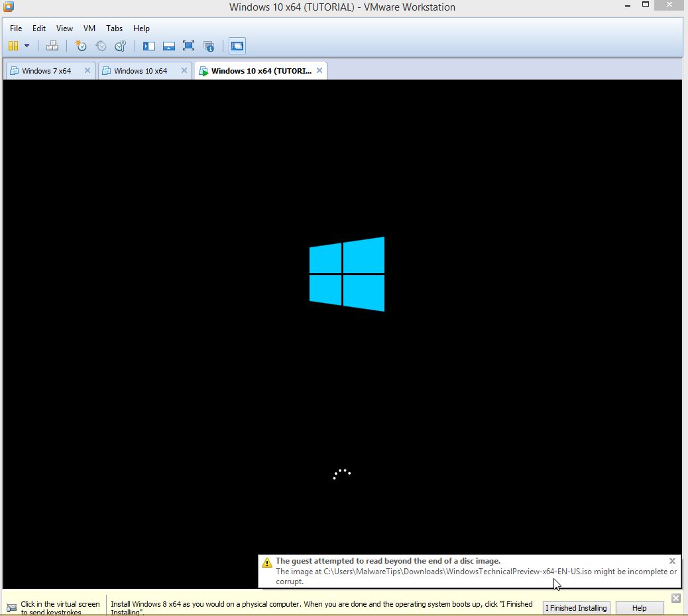The image size is (688, 616).
Task: Switch to Unity mode
Action: pos(209,46)
